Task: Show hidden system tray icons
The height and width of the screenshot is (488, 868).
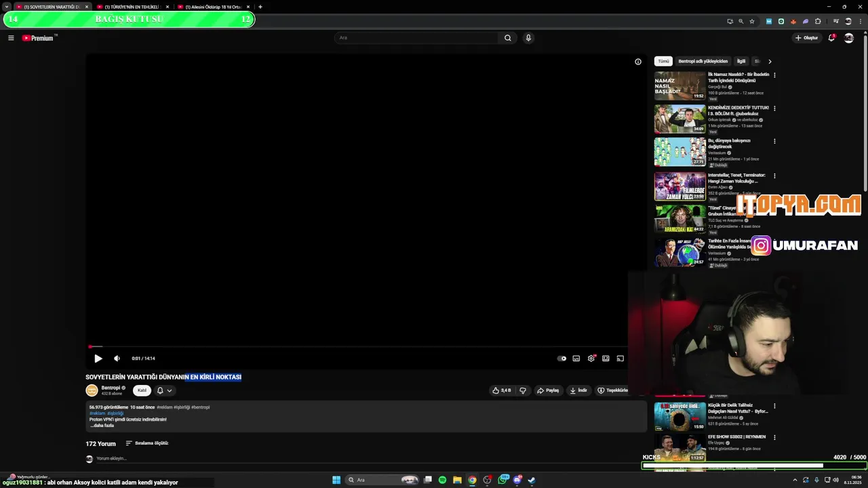Action: [795, 480]
